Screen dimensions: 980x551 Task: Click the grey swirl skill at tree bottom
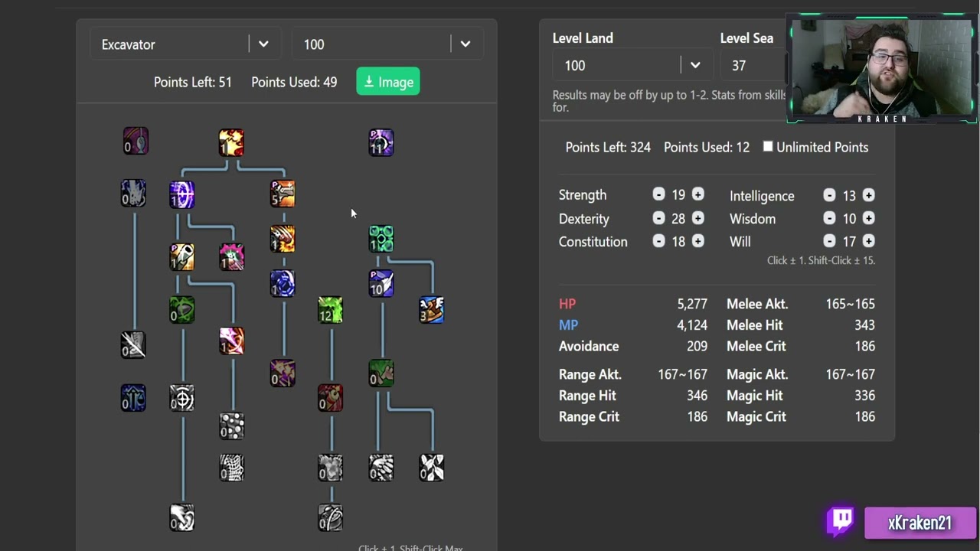(181, 518)
